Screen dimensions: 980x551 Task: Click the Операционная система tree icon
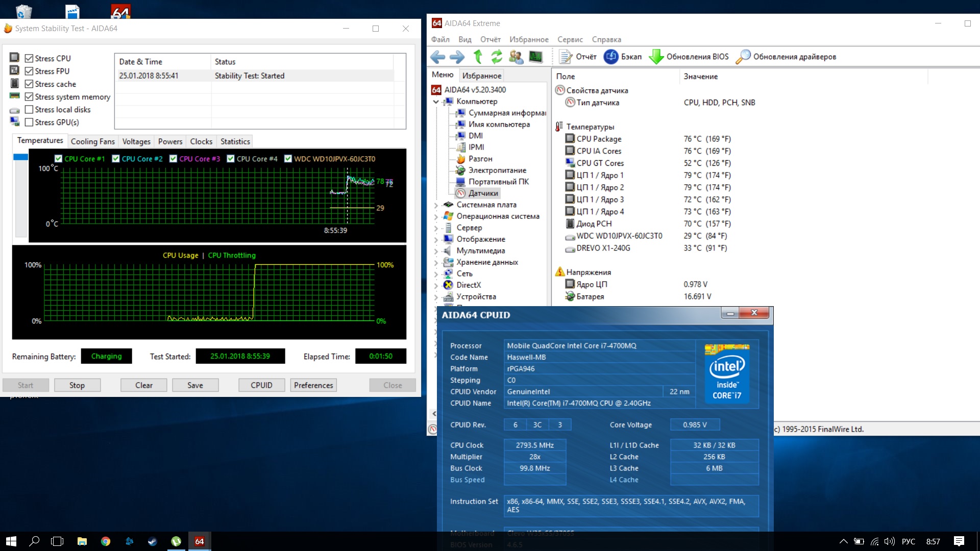pos(449,216)
